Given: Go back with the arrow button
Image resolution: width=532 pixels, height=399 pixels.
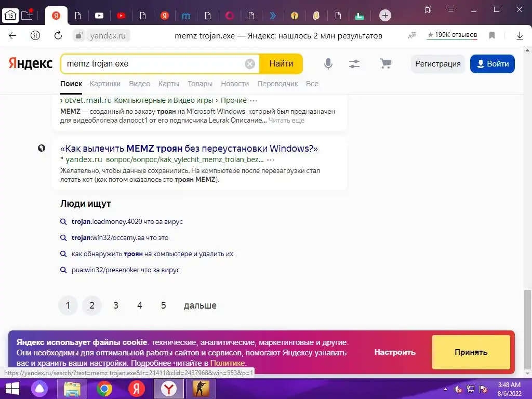Looking at the screenshot, I should [12, 36].
